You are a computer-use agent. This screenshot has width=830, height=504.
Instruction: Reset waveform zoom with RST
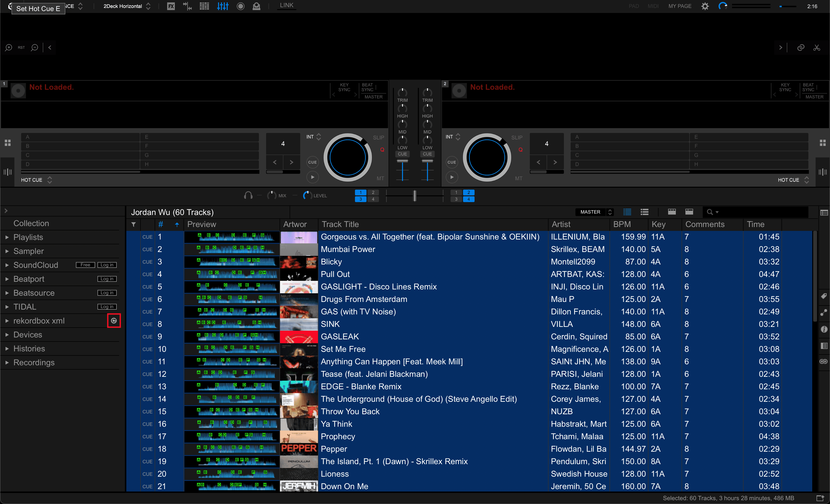coord(21,48)
